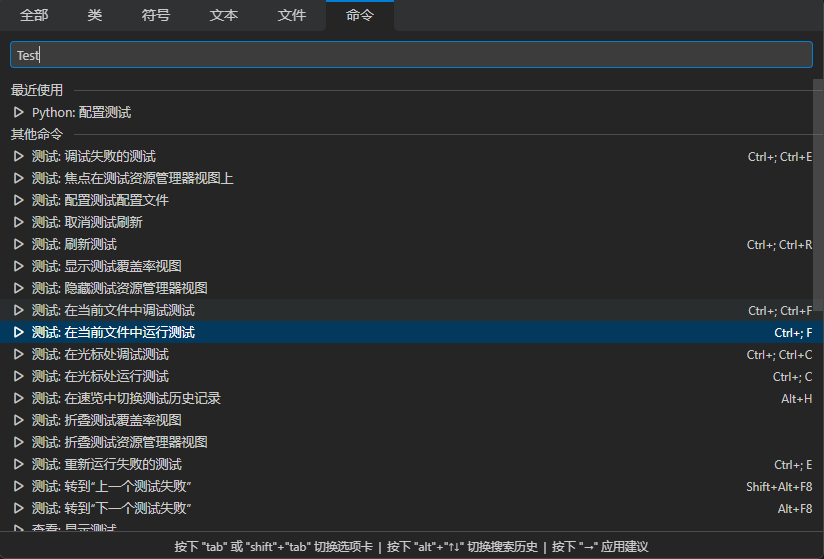Switch to the 类 tab
Viewport: 824px width, 559px height.
point(95,15)
